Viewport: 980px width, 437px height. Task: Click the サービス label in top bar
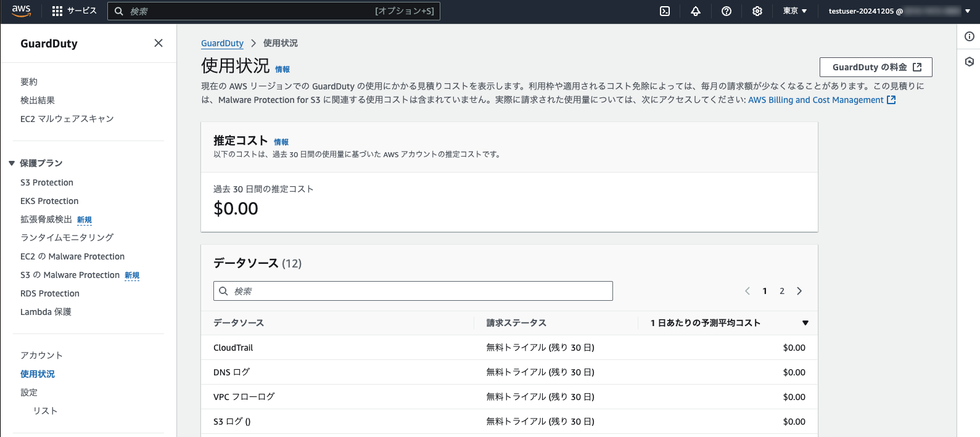pos(82,11)
